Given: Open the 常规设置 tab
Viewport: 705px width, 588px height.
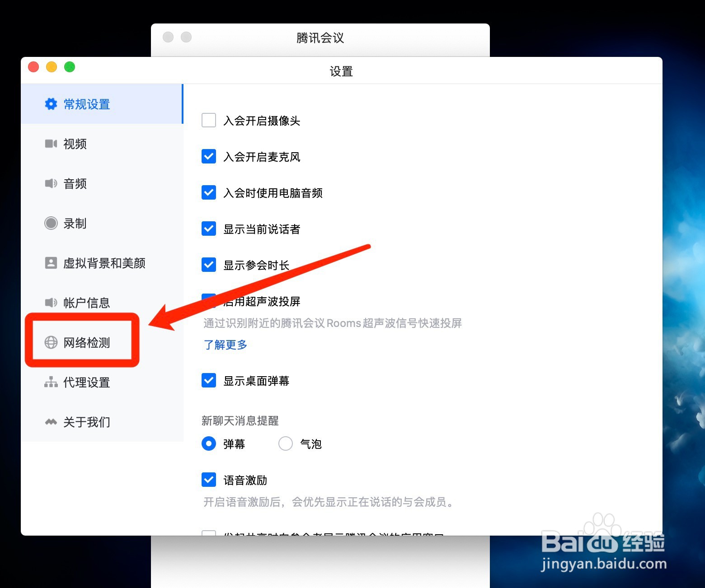Looking at the screenshot, I should coord(102,104).
